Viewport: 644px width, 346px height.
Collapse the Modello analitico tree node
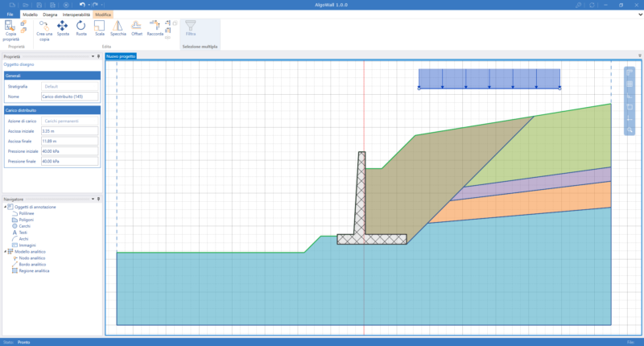(x=6, y=252)
